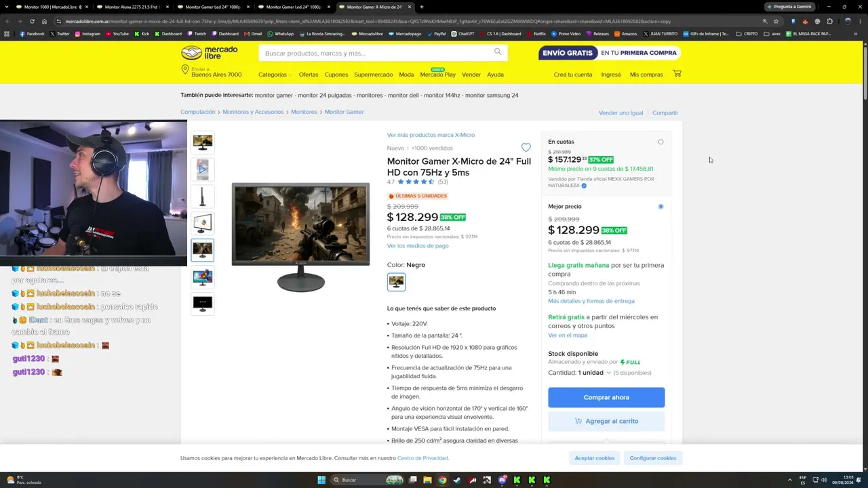
Task: Open Instagram bookmark
Action: [x=87, y=34]
